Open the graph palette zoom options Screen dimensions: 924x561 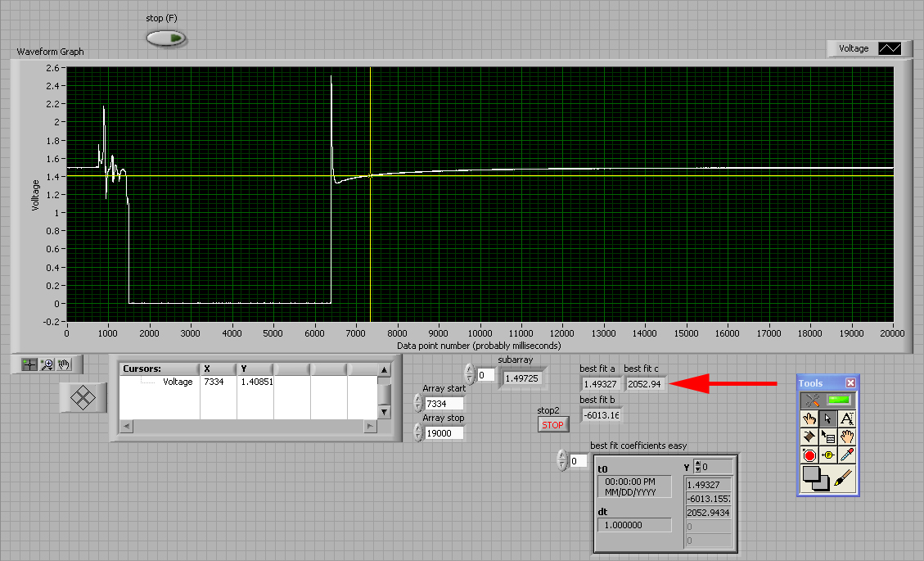[x=47, y=364]
